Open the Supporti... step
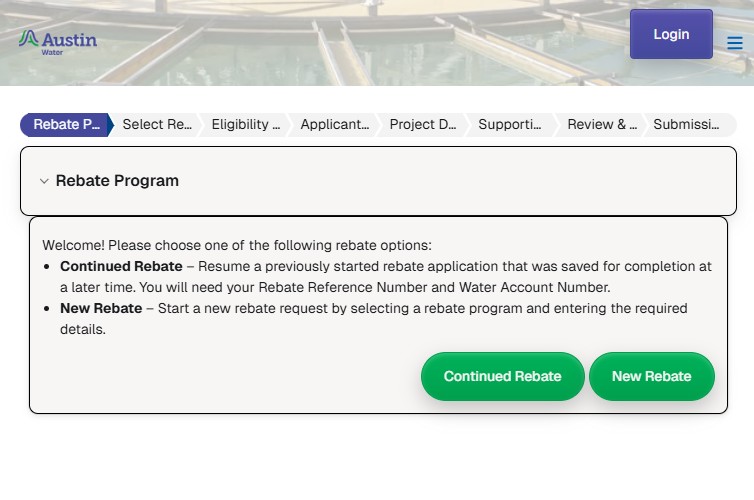Viewport: 754px width, 500px height. coord(510,125)
